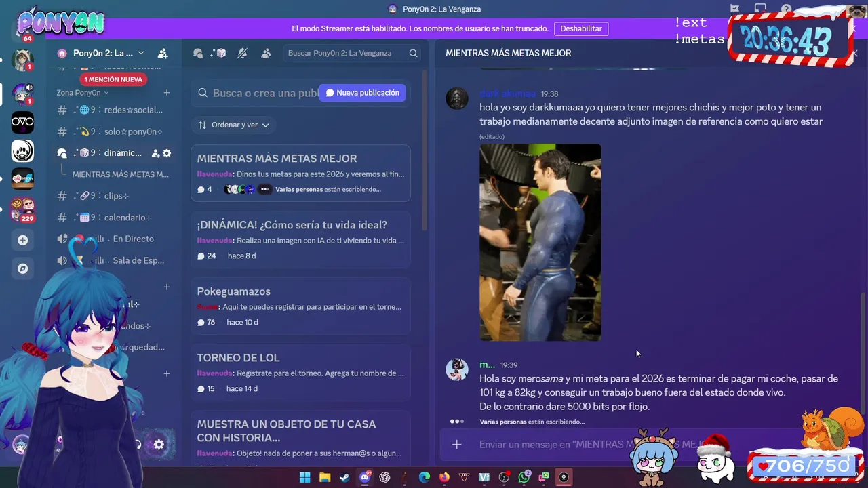Open redes social channel

coord(113,110)
